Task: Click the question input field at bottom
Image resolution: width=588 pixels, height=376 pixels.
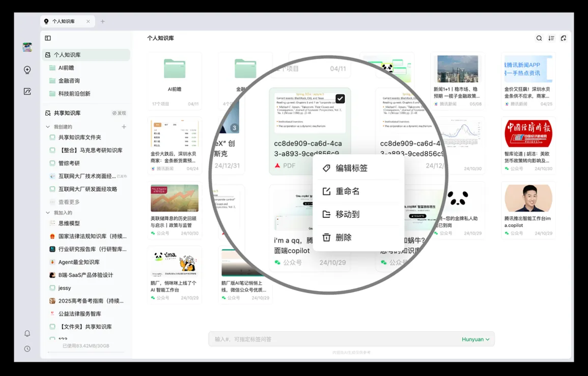Action: (331, 339)
